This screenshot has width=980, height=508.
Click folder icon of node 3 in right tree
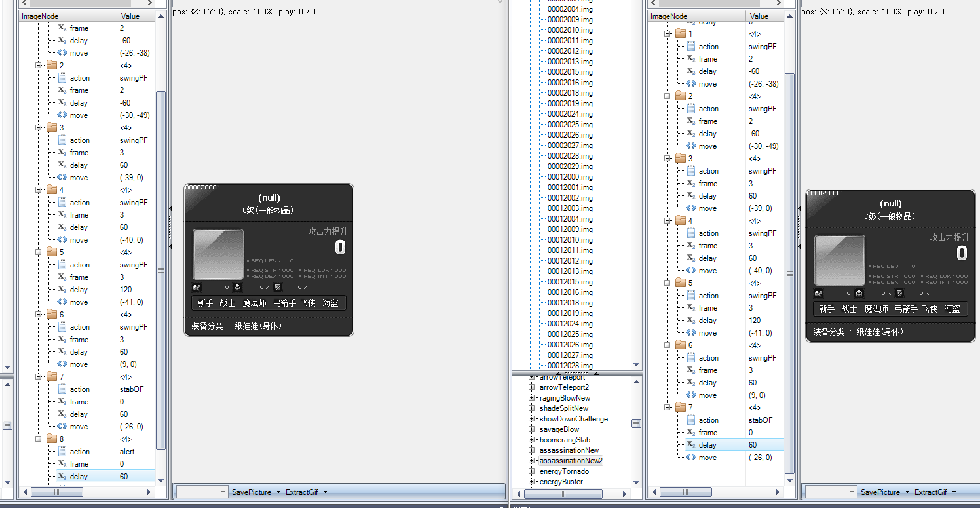(681, 159)
